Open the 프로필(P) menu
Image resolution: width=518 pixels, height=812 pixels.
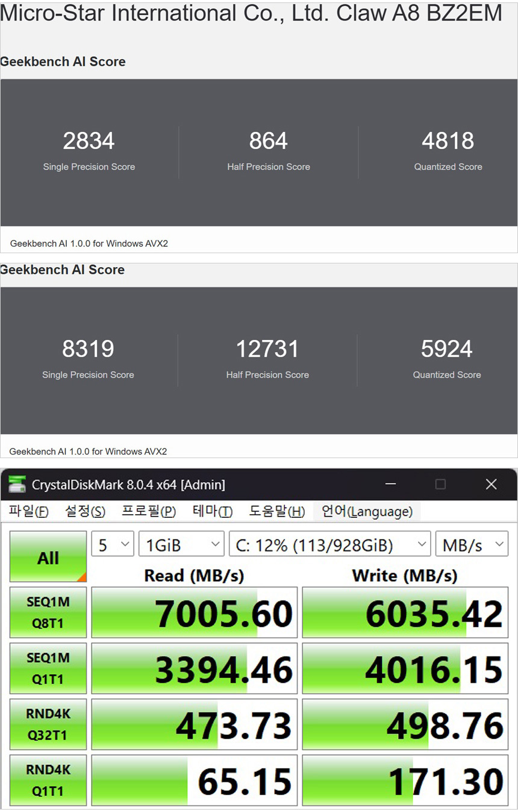click(x=149, y=512)
